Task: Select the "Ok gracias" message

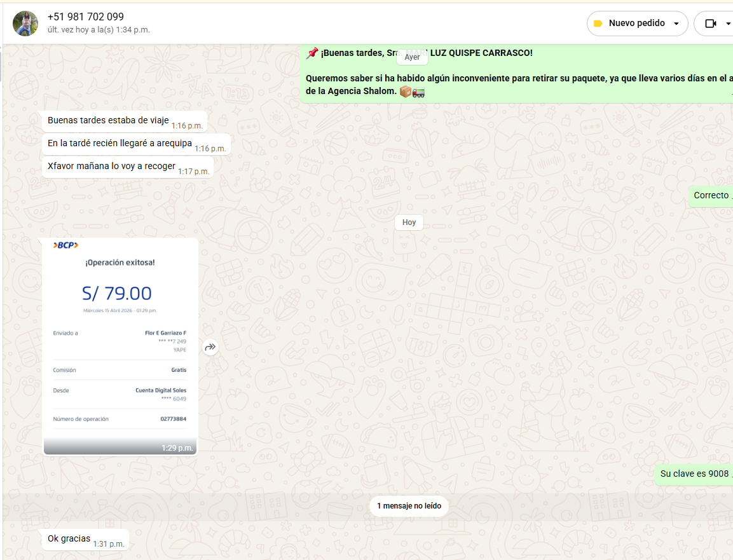Action: [x=69, y=539]
